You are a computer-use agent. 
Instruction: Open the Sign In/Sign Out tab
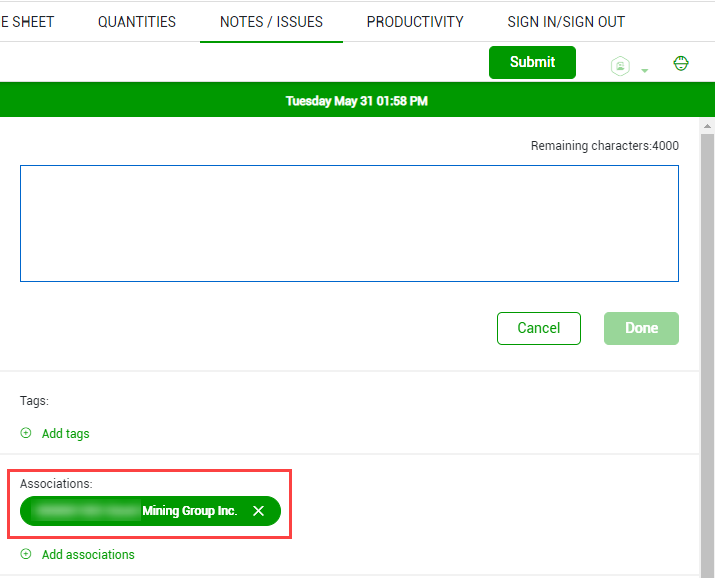click(x=566, y=21)
